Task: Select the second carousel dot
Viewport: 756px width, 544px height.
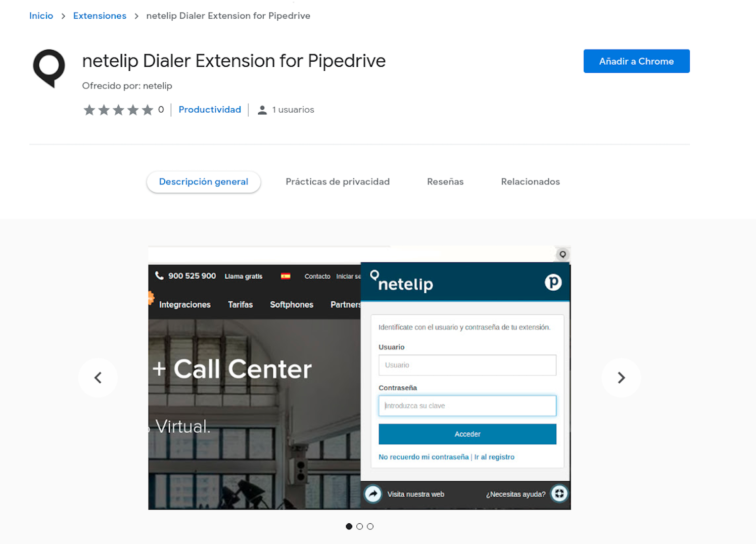Action: click(359, 526)
